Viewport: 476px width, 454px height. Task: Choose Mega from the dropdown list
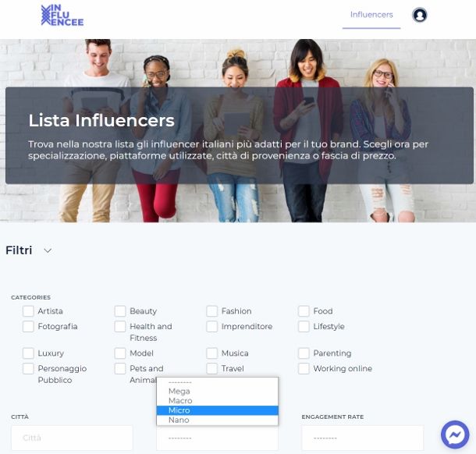click(218, 391)
